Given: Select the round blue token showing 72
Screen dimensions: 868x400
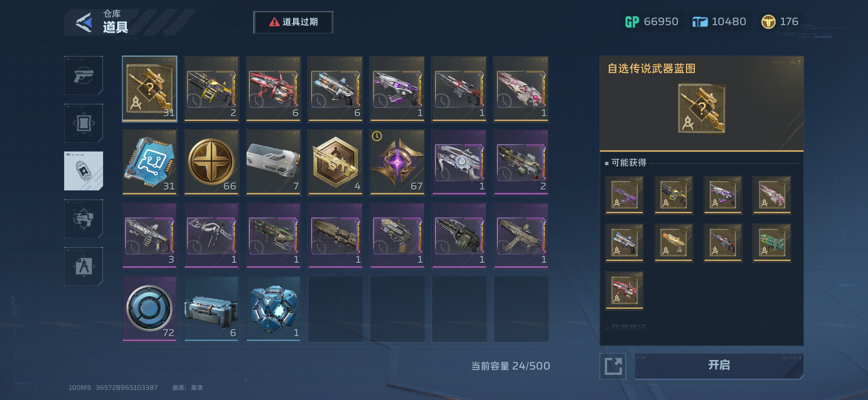Looking at the screenshot, I should [150, 309].
